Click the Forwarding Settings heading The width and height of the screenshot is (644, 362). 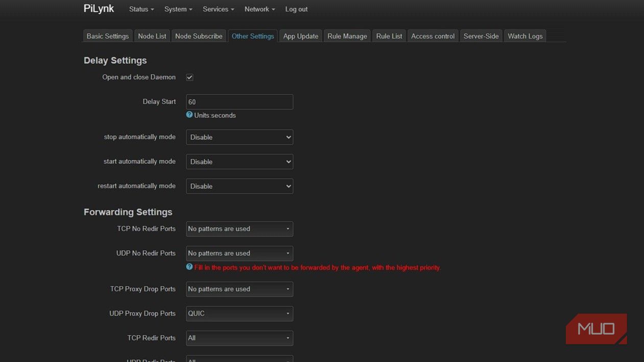click(128, 212)
